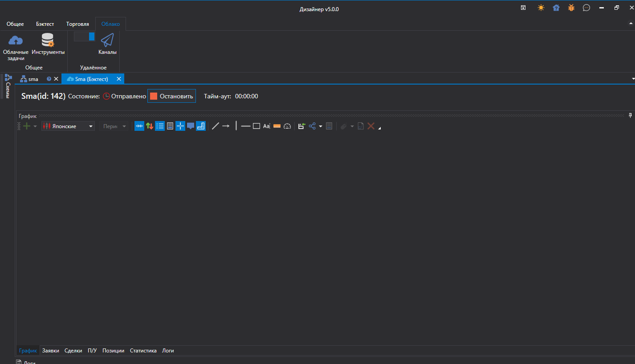This screenshot has height=364, width=635.
Task: Click the Остановить button
Action: tap(171, 96)
